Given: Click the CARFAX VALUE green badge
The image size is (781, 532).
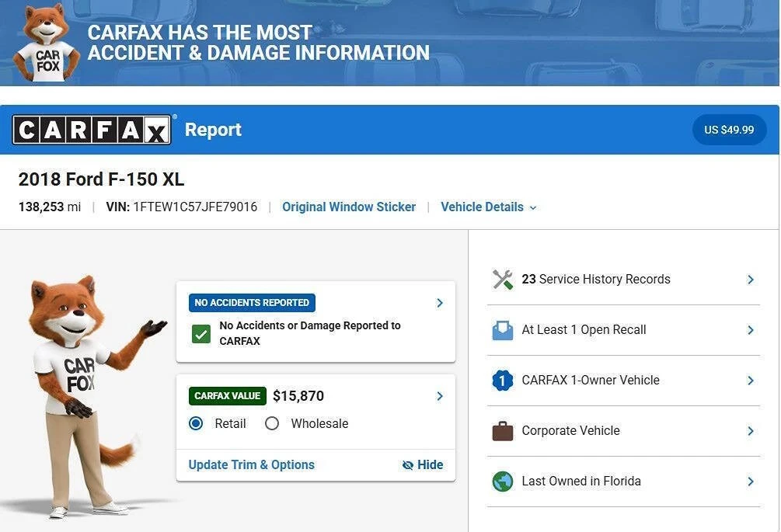Looking at the screenshot, I should click(227, 396).
